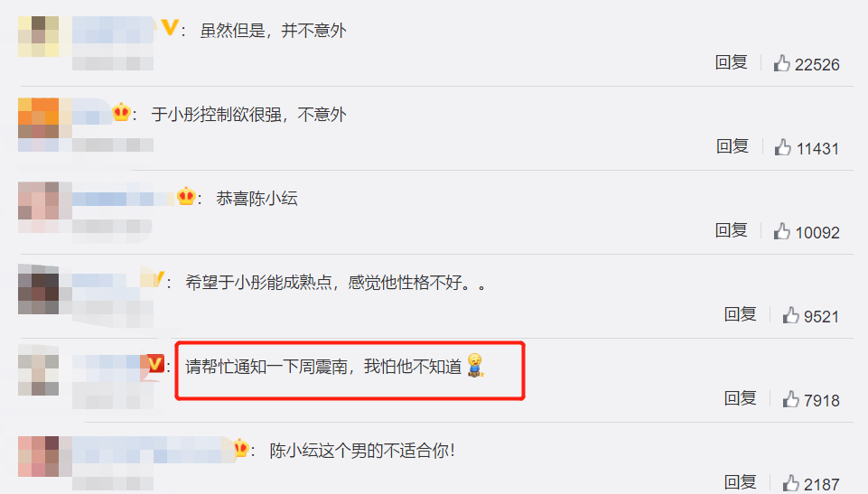
Task: Click crown badge next to 恭喜陈小纭
Action: point(186,196)
